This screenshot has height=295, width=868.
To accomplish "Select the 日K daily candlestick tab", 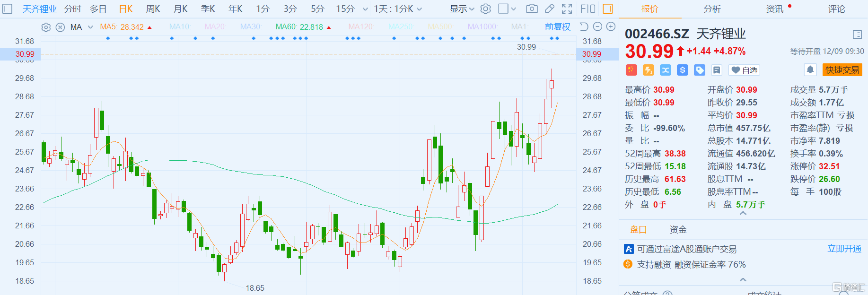I will 126,9.
